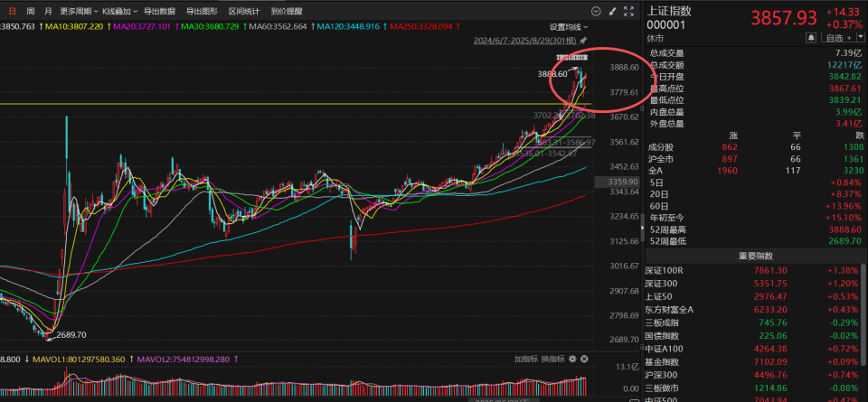Switch to monthly 月 period tab
Screen dimensions: 868x402
[48, 11]
